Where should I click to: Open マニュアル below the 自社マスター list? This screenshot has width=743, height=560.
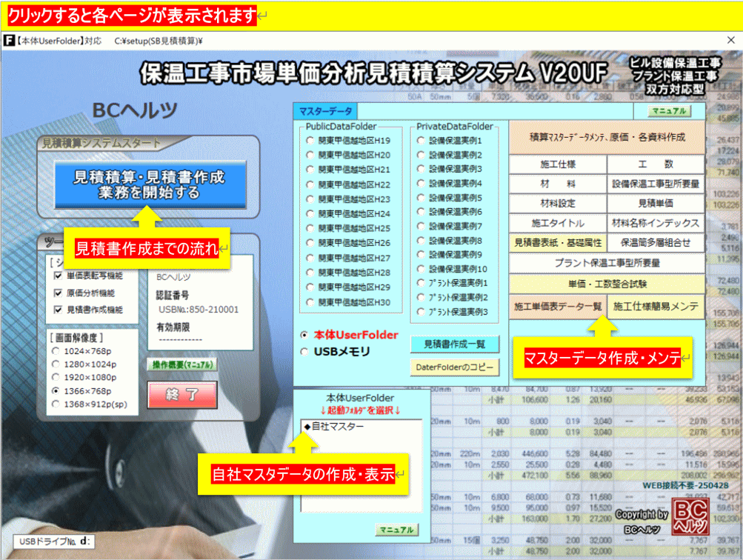(x=397, y=530)
